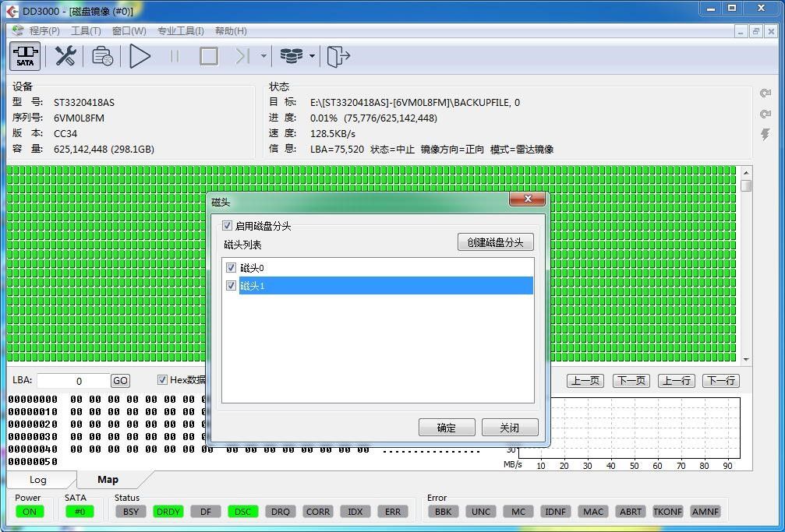The height and width of the screenshot is (532, 785).
Task: Click the Power ON indicator
Action: [30, 512]
